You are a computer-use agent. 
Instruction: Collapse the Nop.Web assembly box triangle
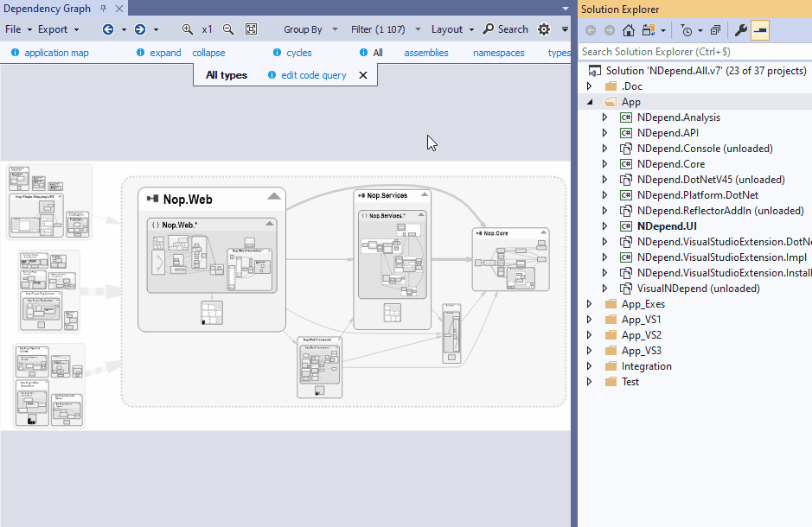pos(273,195)
